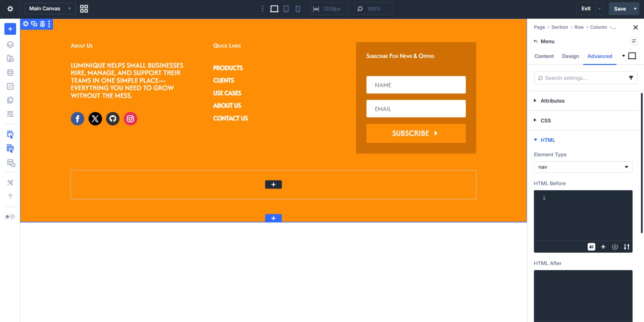Open the element library with the plus icon
The image size is (644, 322).
pyautogui.click(x=10, y=29)
